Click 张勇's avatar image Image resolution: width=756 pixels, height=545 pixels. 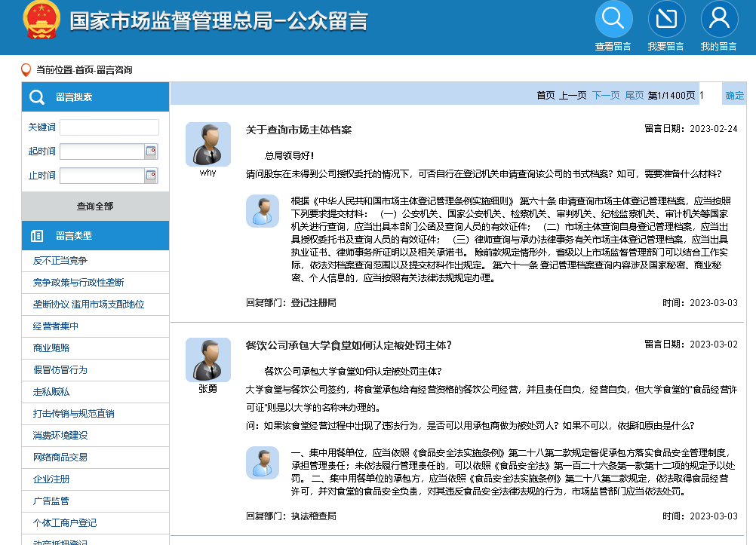click(x=208, y=360)
